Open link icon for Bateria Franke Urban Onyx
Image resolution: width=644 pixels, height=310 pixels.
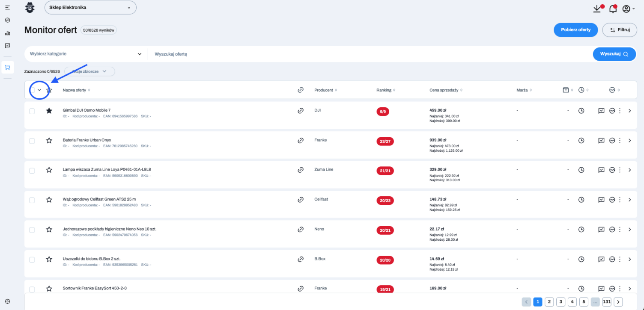(x=301, y=140)
